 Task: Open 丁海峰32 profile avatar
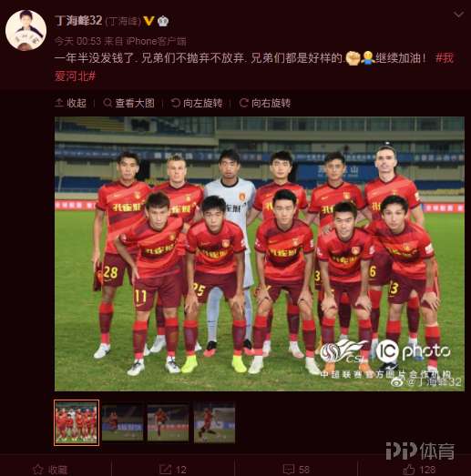(26, 30)
